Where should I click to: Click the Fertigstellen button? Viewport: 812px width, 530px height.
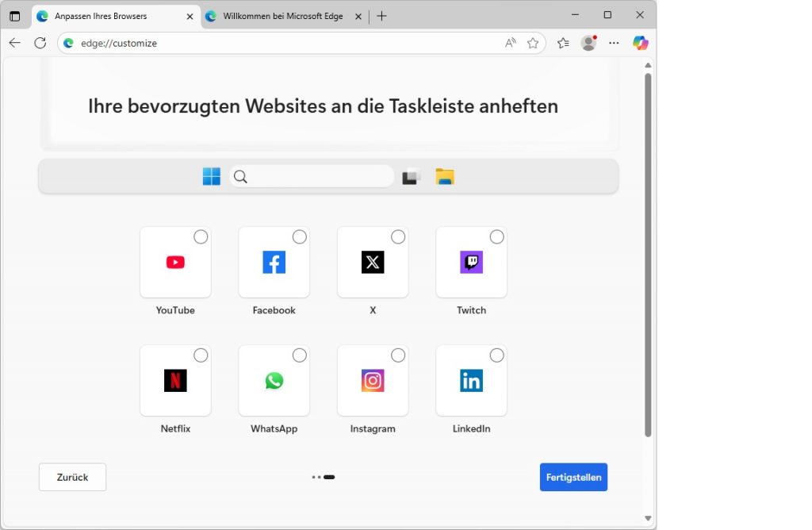coord(573,477)
